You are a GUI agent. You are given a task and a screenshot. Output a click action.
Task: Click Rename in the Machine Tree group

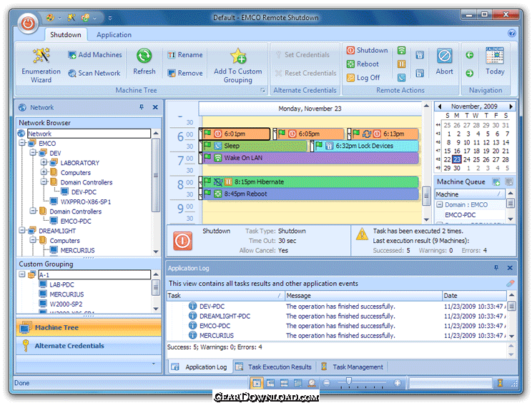click(x=185, y=55)
